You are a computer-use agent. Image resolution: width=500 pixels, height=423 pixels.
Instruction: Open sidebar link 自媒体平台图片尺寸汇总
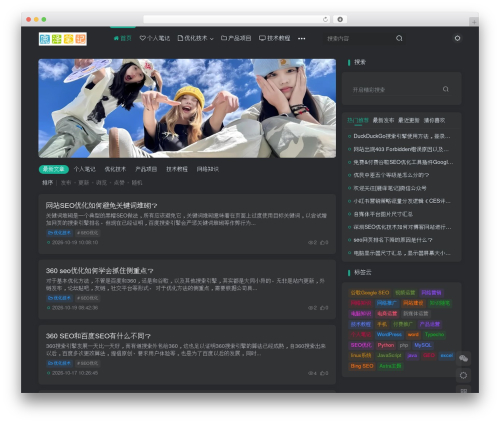coord(383,214)
